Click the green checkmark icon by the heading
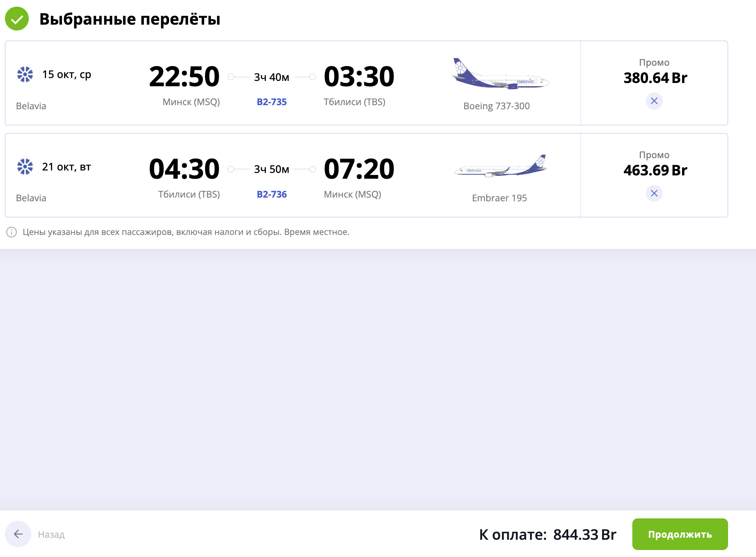The width and height of the screenshot is (756, 557). tap(17, 19)
